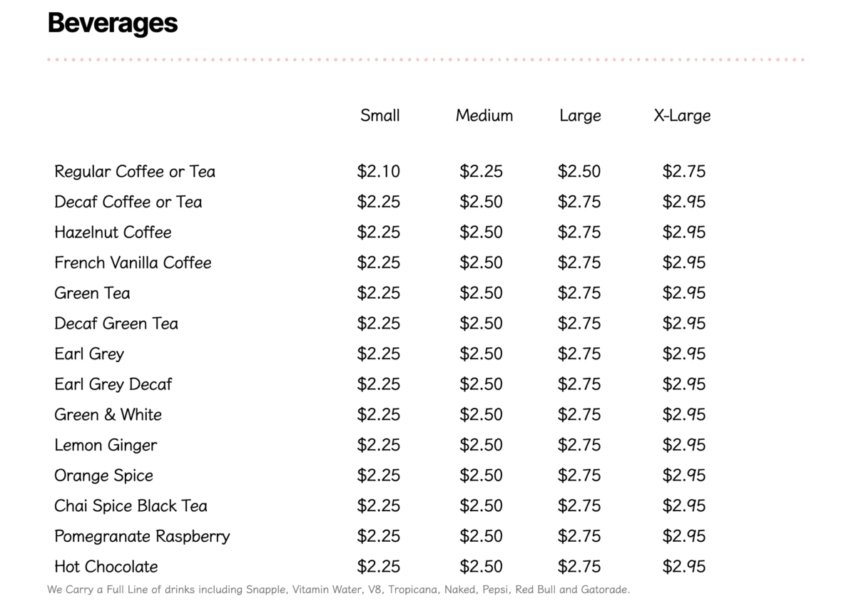Select Hot Chocolate X-Large price $2.95
This screenshot has height=616, width=856.
(x=683, y=567)
